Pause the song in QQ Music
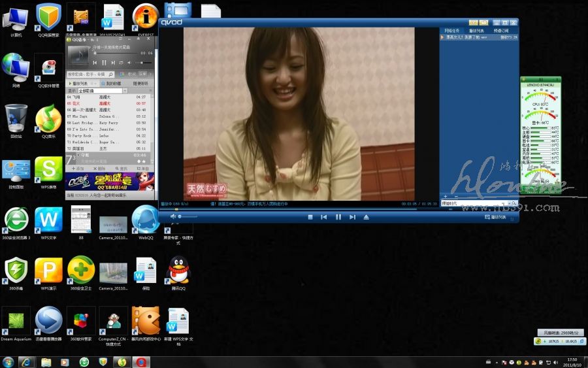 pos(103,63)
